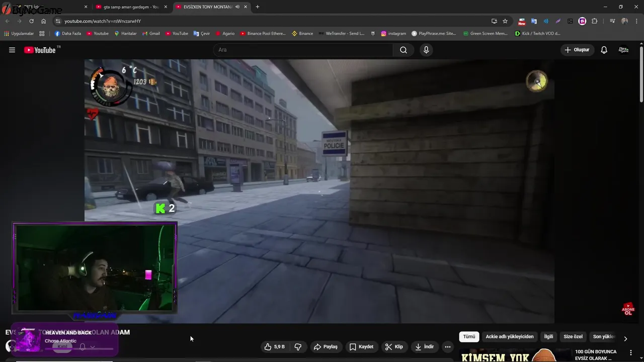Open Green Screen Mem... bookmark
Viewport: 644px width, 362px height.
[x=486, y=34]
